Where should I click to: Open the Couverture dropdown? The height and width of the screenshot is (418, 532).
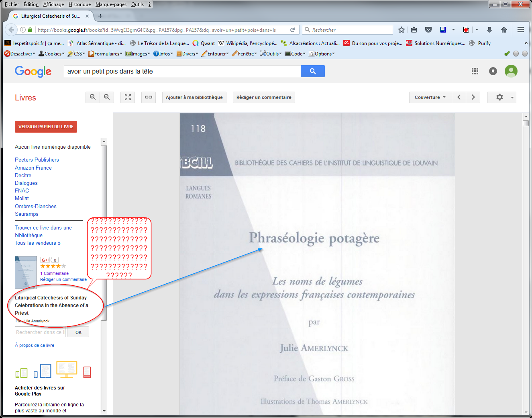tap(430, 97)
